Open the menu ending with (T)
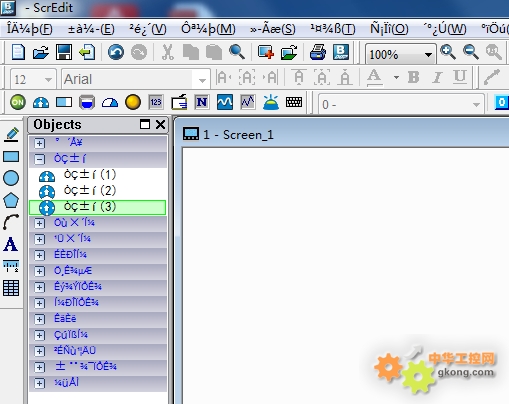This screenshot has width=509, height=404. [x=333, y=29]
